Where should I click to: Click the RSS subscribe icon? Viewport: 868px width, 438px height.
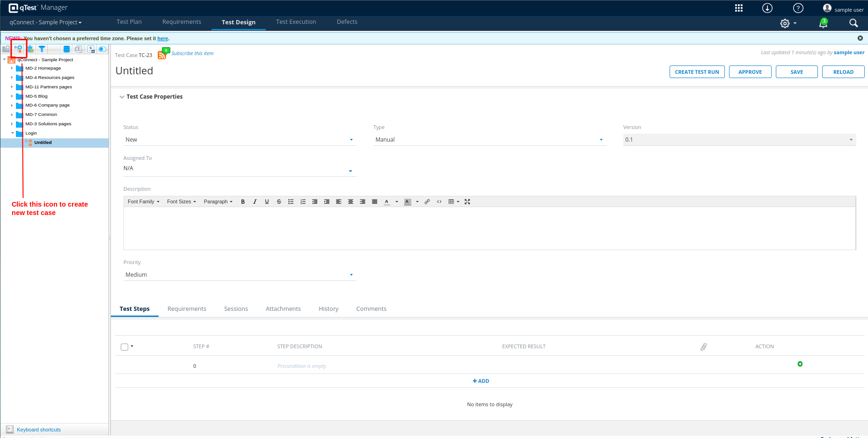point(162,55)
